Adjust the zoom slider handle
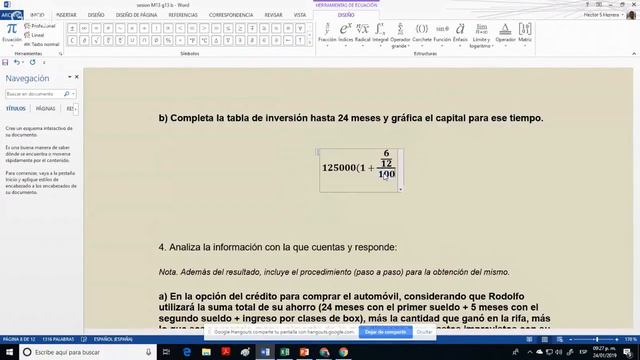640x360 pixels. tap(597, 339)
